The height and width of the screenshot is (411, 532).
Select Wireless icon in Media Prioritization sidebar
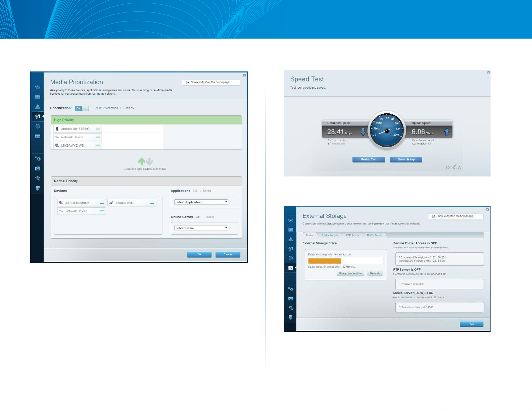point(38,178)
